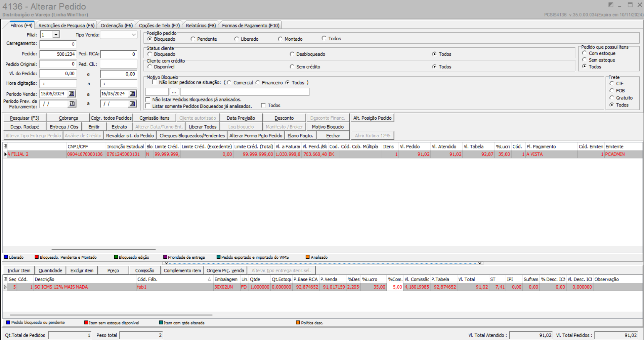This screenshot has width=644, height=340.
Task: Click the Liberado blue legend square
Action: 6,257
